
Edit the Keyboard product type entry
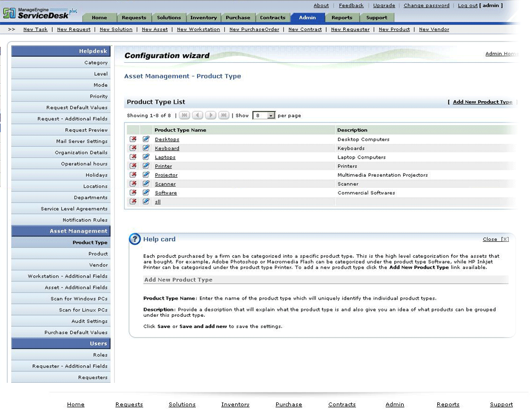145,148
